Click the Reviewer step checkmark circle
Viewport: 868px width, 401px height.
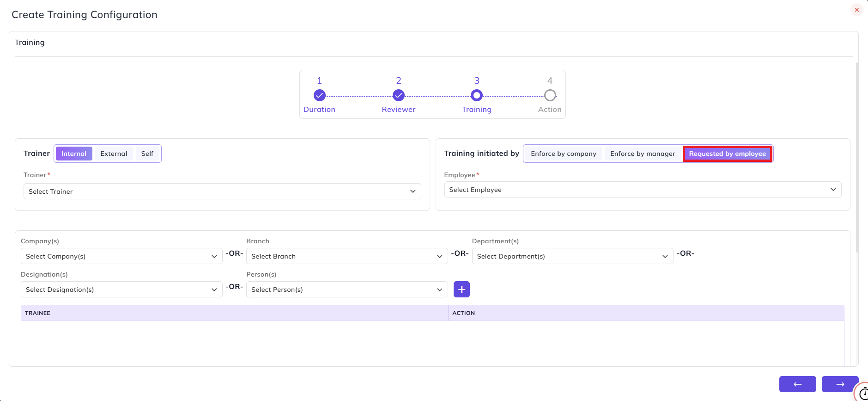pos(399,95)
